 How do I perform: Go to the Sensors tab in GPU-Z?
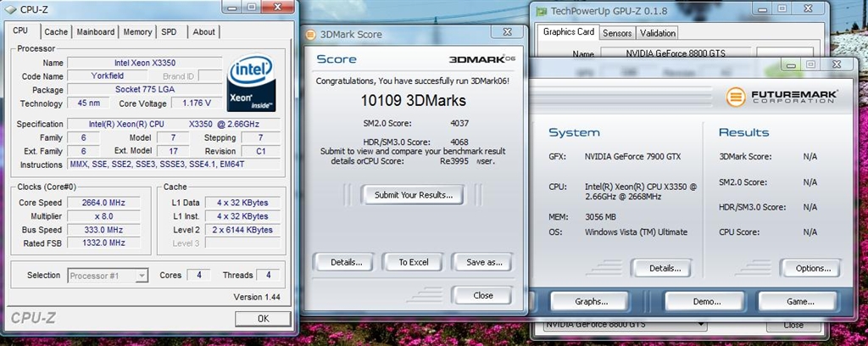pos(616,34)
